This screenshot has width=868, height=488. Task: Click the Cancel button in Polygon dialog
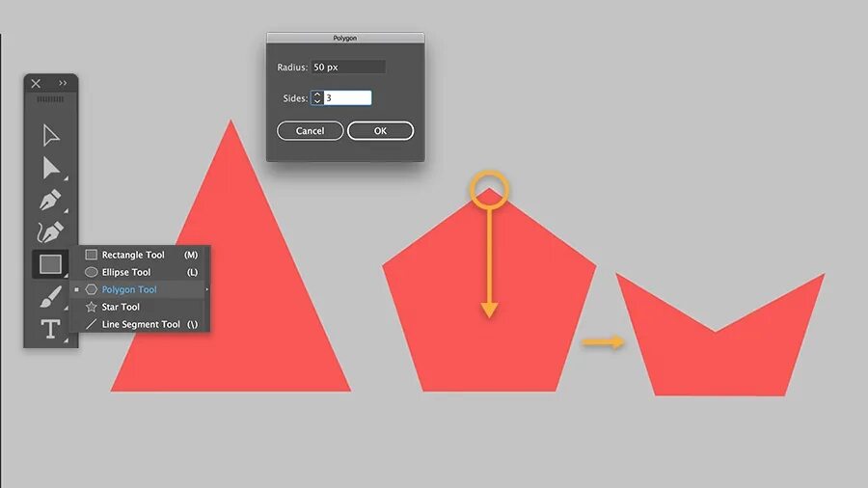310,131
